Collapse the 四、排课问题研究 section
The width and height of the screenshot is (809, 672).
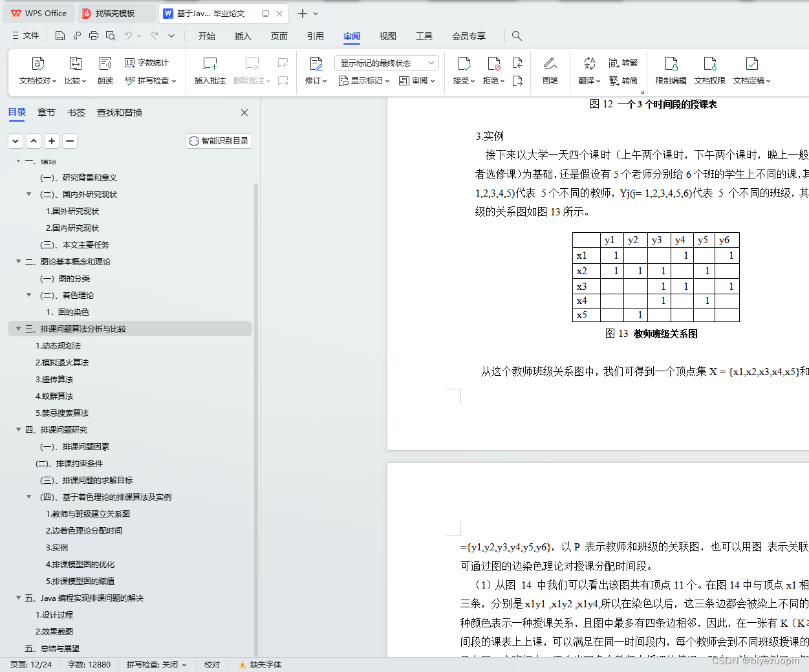tap(18, 429)
